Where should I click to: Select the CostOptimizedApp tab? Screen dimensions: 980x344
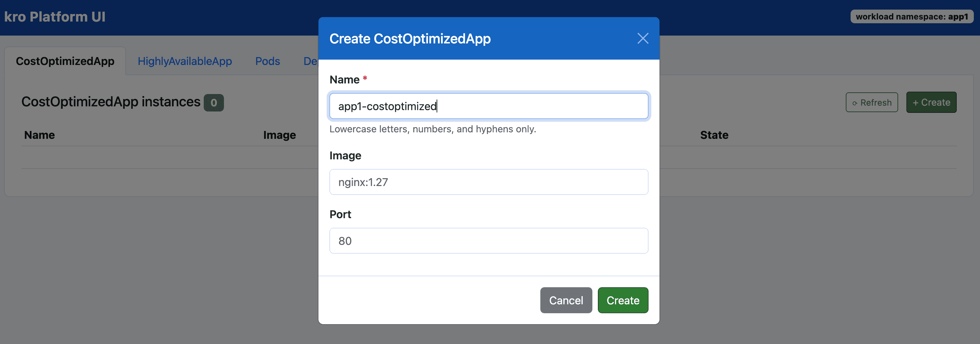65,61
